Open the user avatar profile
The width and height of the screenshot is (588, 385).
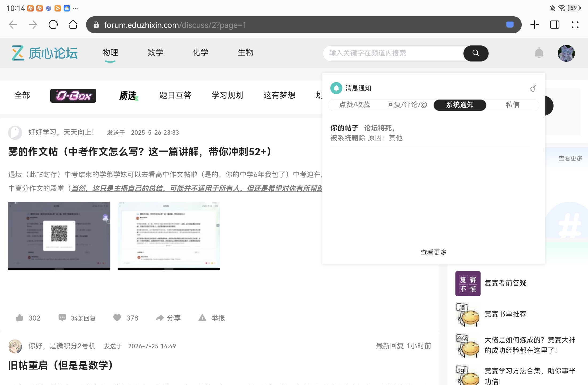pyautogui.click(x=566, y=53)
